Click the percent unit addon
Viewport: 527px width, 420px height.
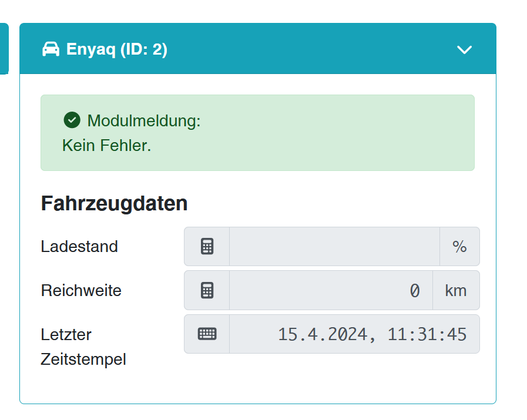[x=459, y=247]
